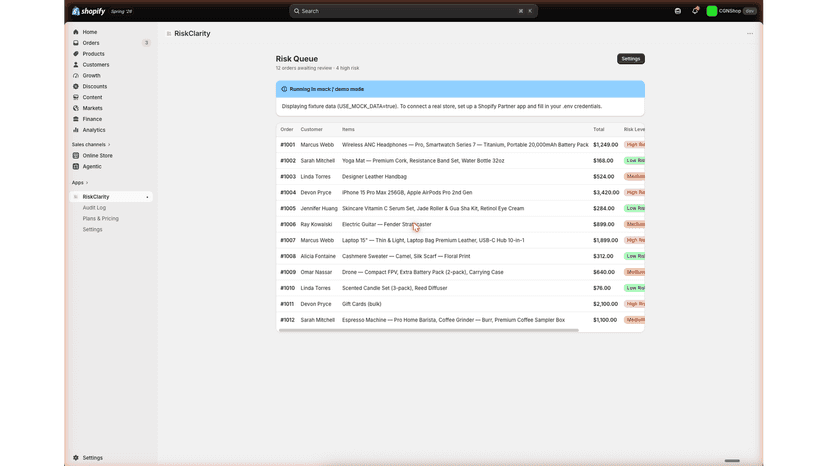Click the horizontal scrollbar below the table

click(428, 330)
